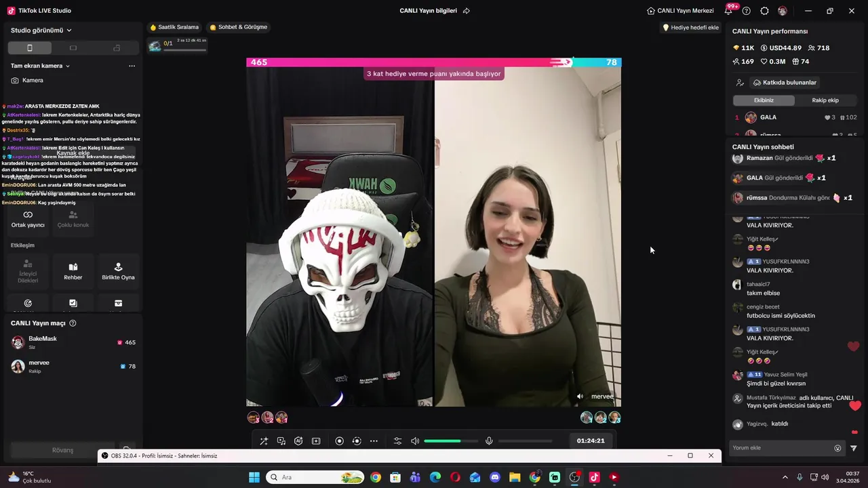Mute the speaker audio icon
The height and width of the screenshot is (488, 868).
coord(415,441)
